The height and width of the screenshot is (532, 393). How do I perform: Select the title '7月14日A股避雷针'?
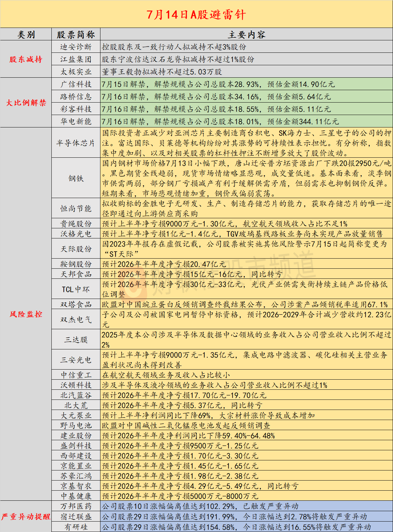[196, 14]
